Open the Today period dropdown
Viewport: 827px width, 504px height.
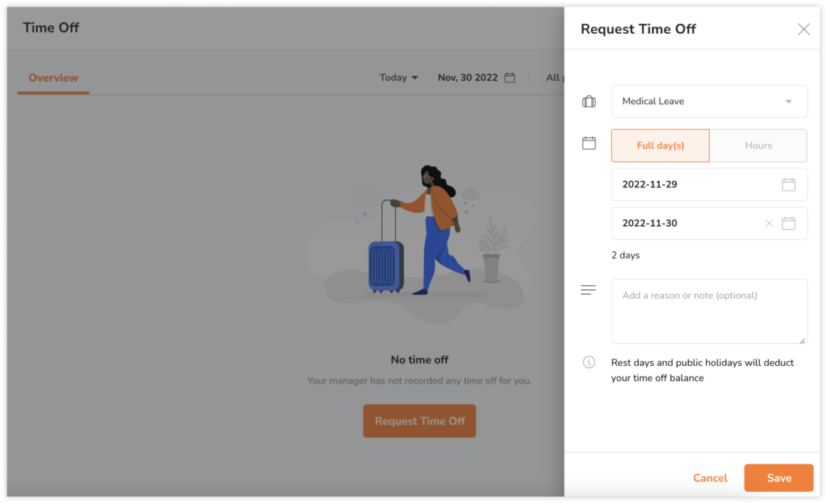tap(399, 78)
